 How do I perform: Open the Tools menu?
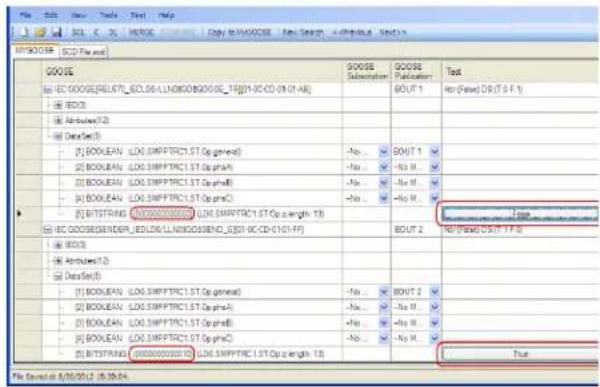coord(109,15)
